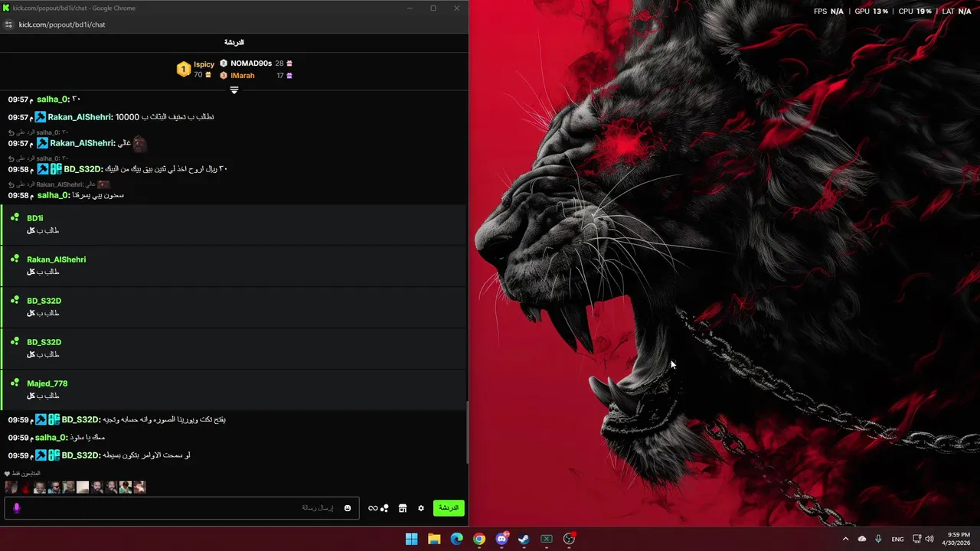The height and width of the screenshot is (551, 980).
Task: Click the green الدردشة send button
Action: (x=449, y=508)
